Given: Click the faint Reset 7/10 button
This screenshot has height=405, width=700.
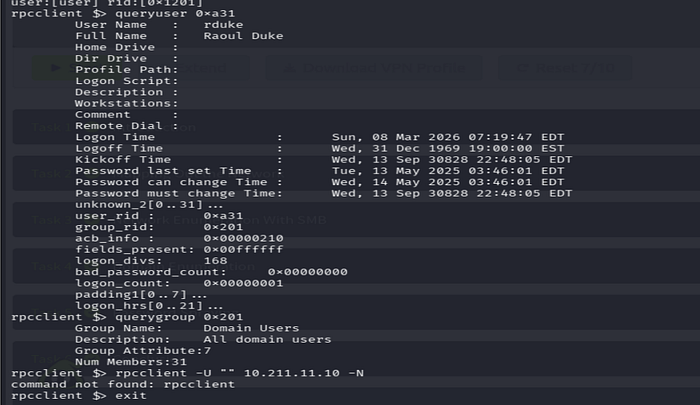Looking at the screenshot, I should tap(565, 68).
